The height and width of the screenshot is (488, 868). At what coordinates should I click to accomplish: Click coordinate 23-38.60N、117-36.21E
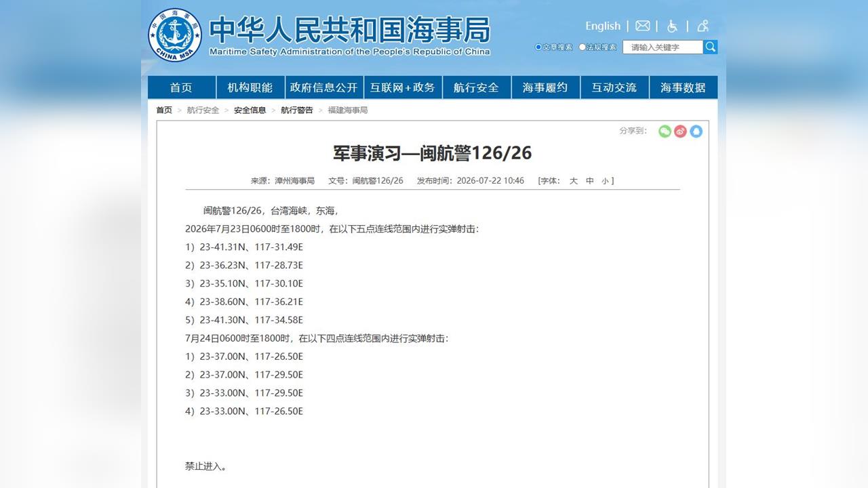(x=252, y=302)
